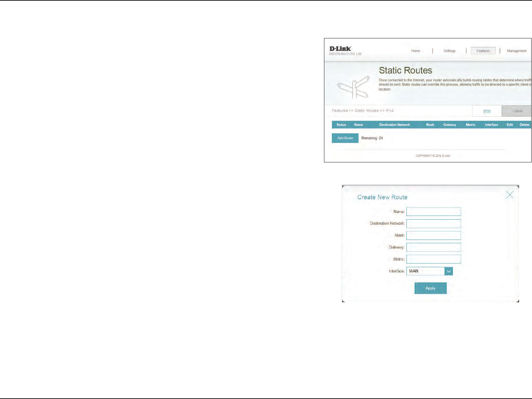The image size is (532, 399).
Task: Click the Edit column header
Action: [x=510, y=125]
